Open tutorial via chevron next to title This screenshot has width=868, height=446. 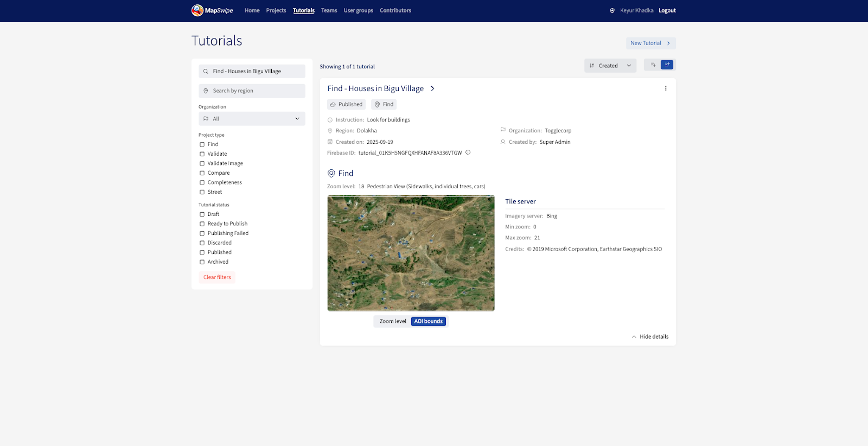pyautogui.click(x=432, y=88)
